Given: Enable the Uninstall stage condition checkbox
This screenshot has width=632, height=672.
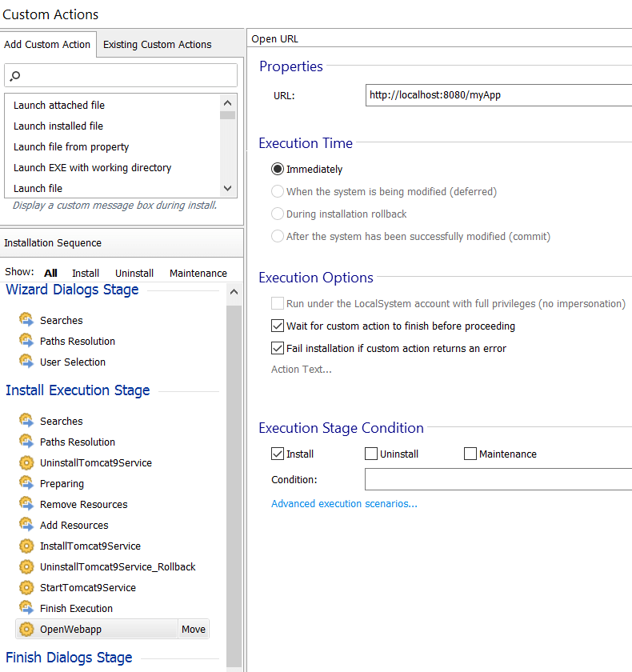Looking at the screenshot, I should [371, 454].
